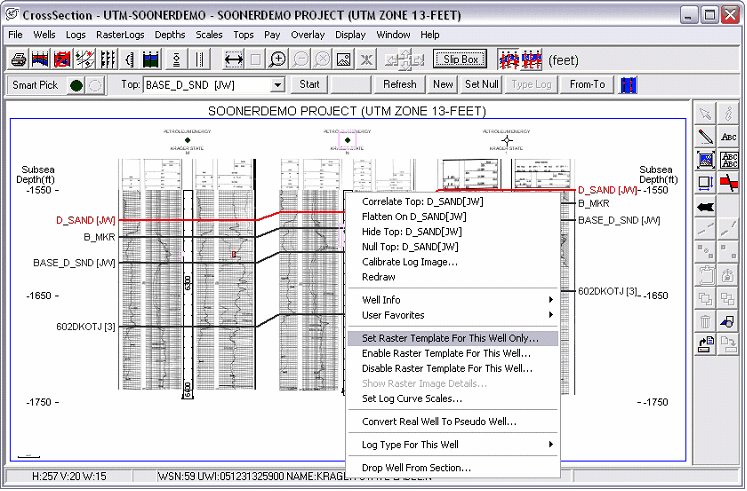Click the black left arrow tool

point(705,206)
